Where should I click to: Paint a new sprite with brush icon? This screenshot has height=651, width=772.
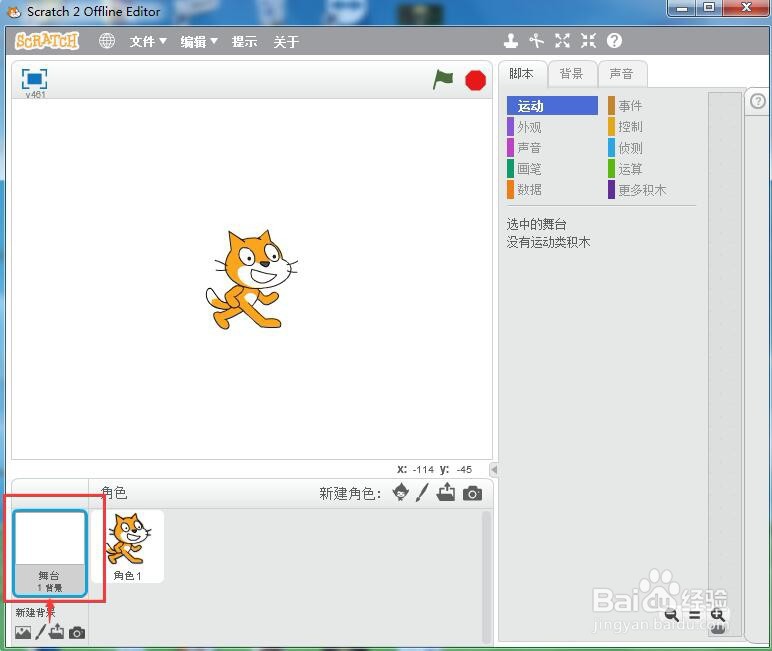[x=422, y=492]
